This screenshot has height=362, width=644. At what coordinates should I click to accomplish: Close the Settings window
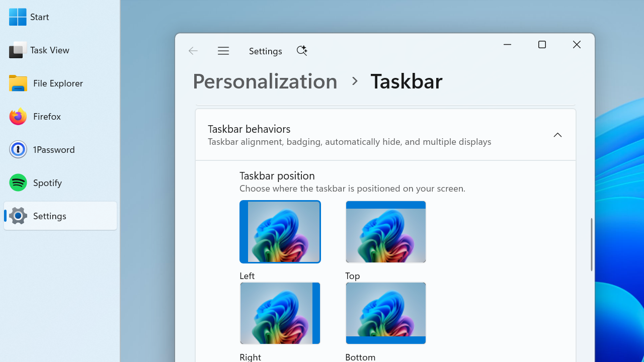pyautogui.click(x=577, y=45)
